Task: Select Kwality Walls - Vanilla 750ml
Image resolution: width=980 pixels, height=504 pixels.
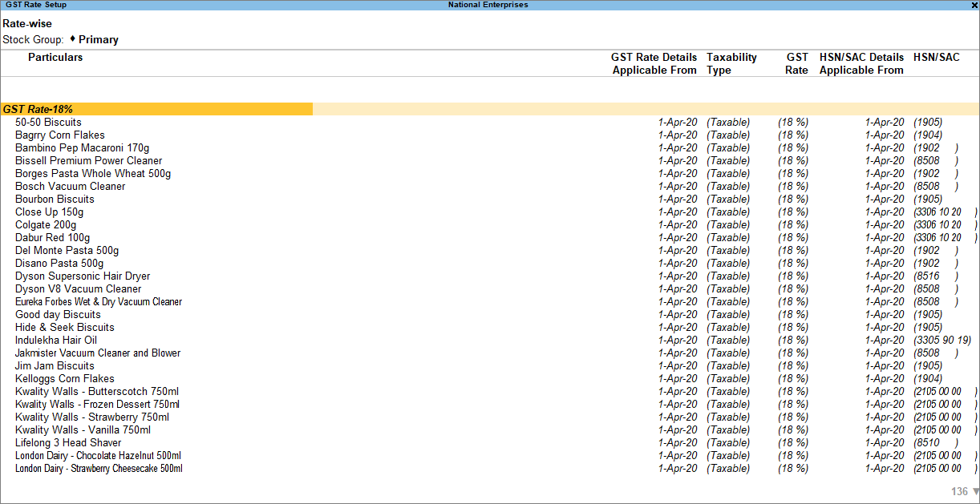Action: (83, 429)
